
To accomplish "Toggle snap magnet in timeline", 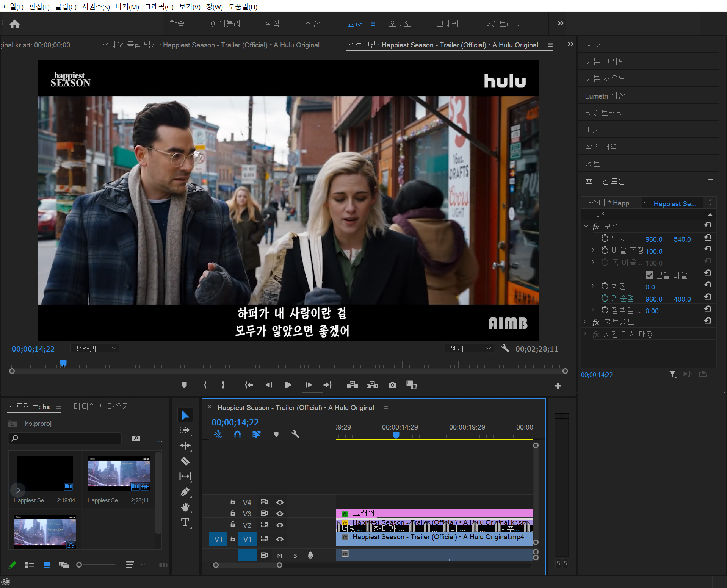I will click(237, 434).
